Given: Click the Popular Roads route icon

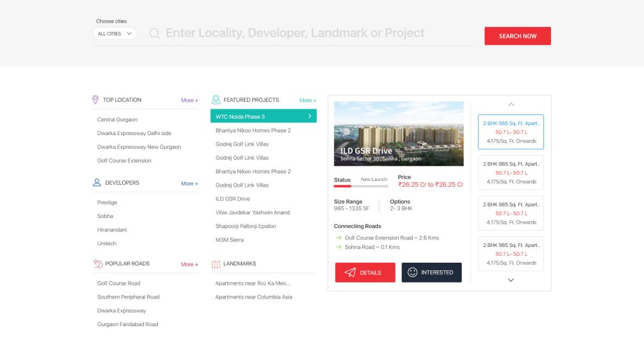Looking at the screenshot, I should pos(97,264).
